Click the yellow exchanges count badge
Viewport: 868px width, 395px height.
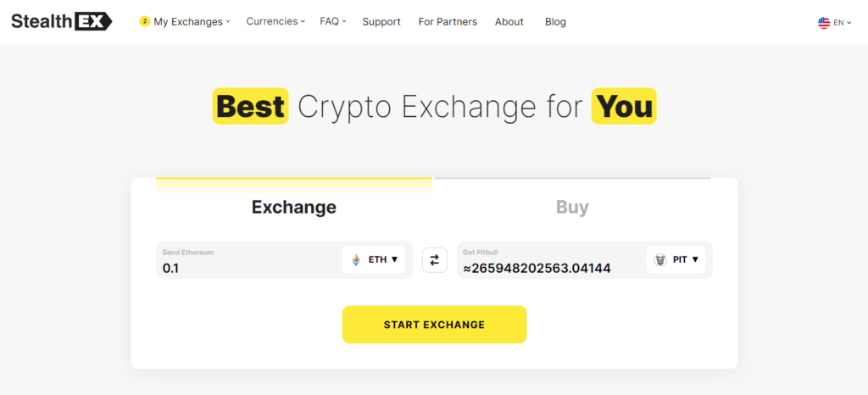pos(144,21)
